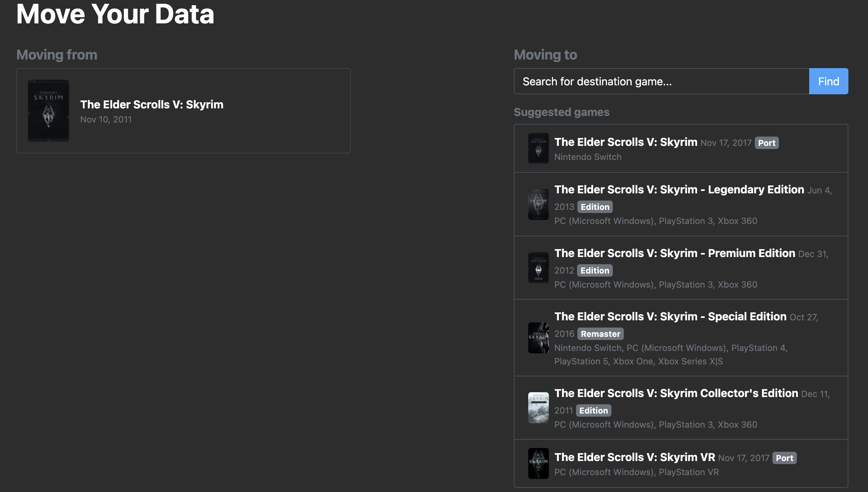The width and height of the screenshot is (868, 492).
Task: Click the Special Edition cover thumbnail
Action: coord(538,338)
